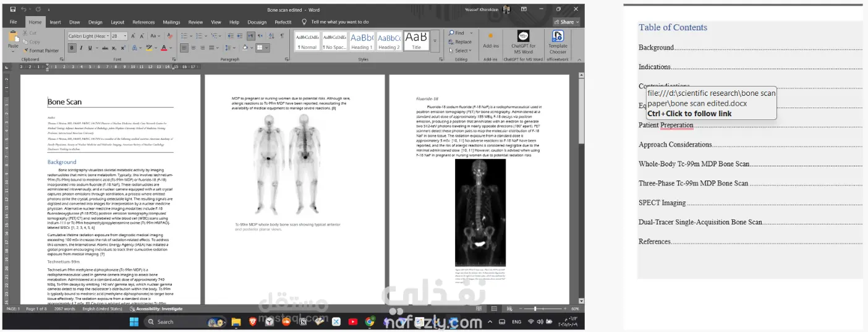This screenshot has height=332, width=868.
Task: Click the Add-ins button
Action: (491, 41)
